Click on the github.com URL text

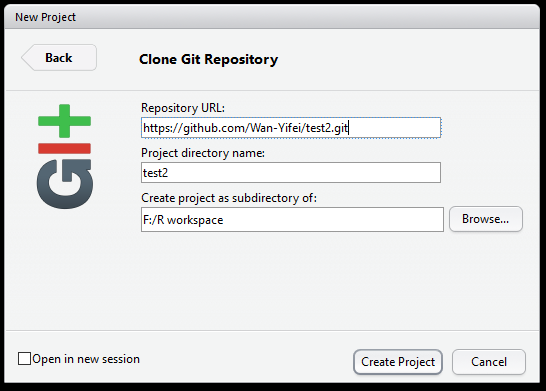click(245, 128)
